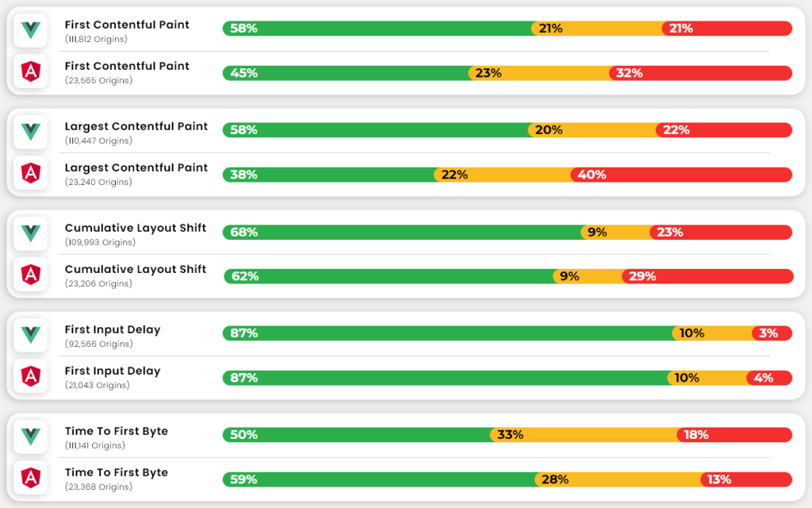This screenshot has width=812, height=508.
Task: Click the red 29% Cumulative Layout Shift segment
Action: tap(707, 276)
